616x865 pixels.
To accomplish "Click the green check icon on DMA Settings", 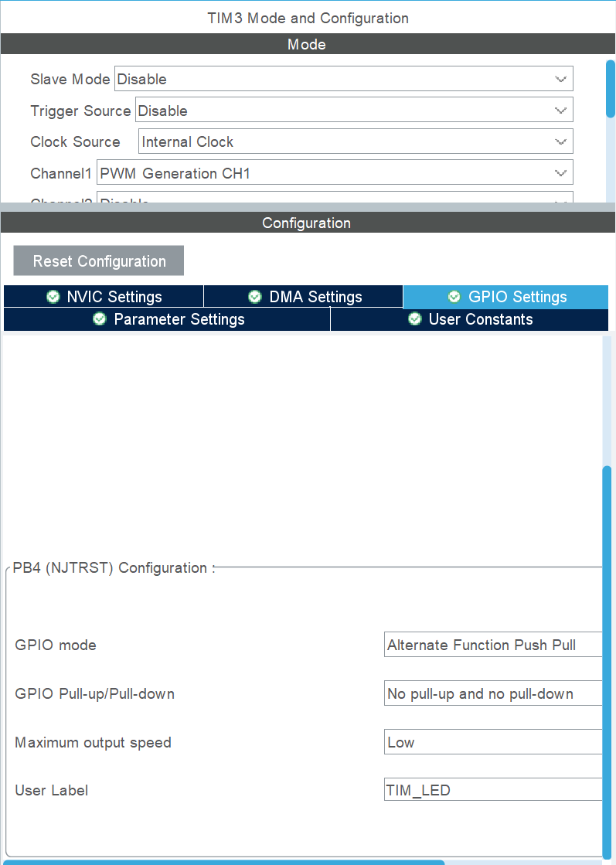I will [255, 297].
